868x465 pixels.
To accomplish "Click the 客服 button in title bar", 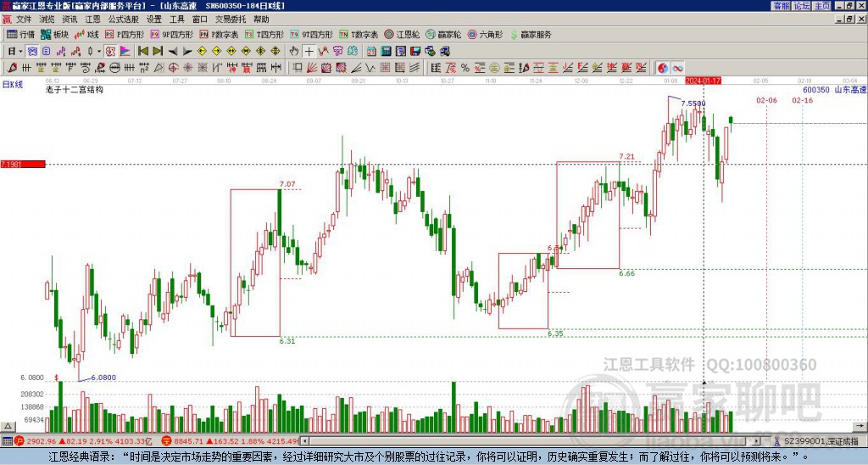I will (782, 6).
